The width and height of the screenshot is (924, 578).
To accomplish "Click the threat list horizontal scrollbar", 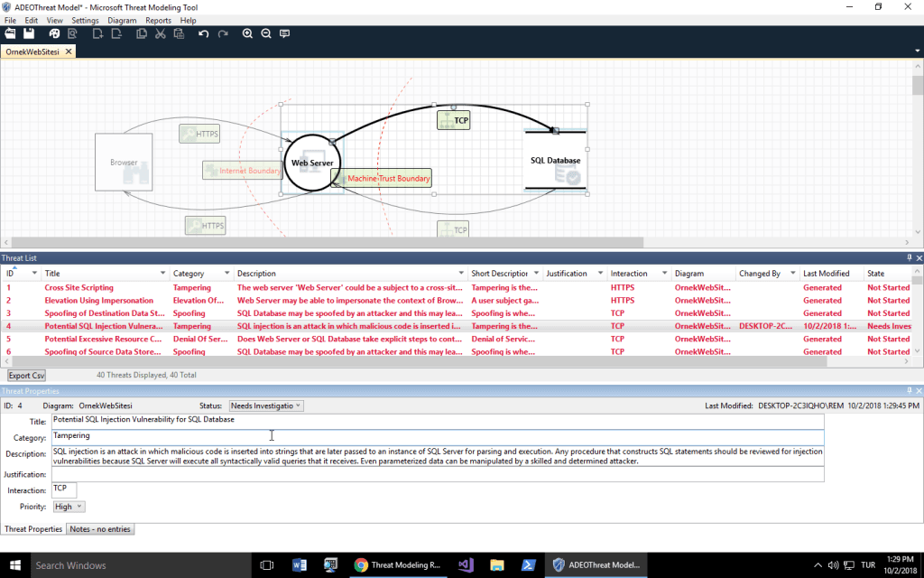I will coord(420,361).
